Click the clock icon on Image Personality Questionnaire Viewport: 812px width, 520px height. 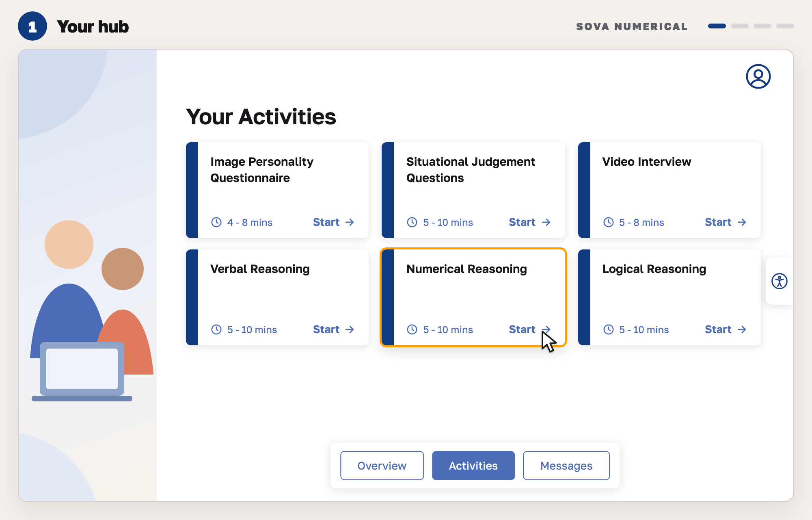[x=216, y=222]
